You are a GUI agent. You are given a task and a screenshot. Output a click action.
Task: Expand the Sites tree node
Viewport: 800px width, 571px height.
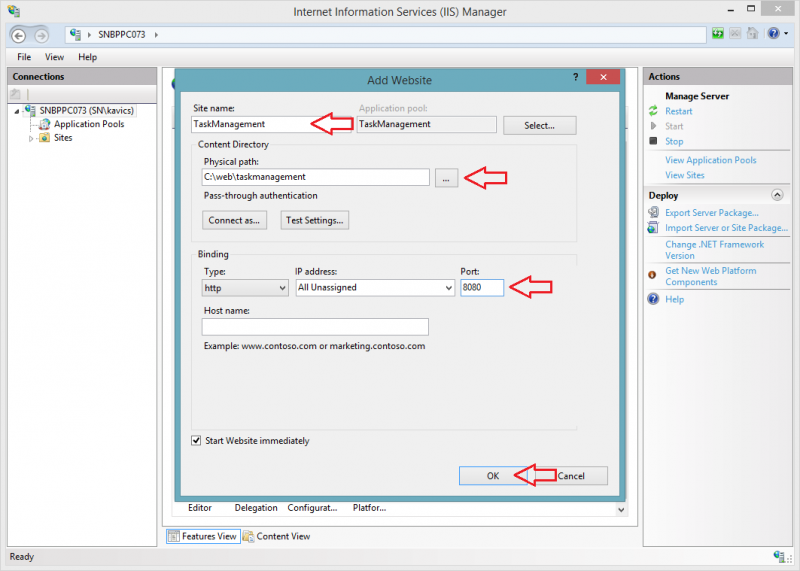31,138
